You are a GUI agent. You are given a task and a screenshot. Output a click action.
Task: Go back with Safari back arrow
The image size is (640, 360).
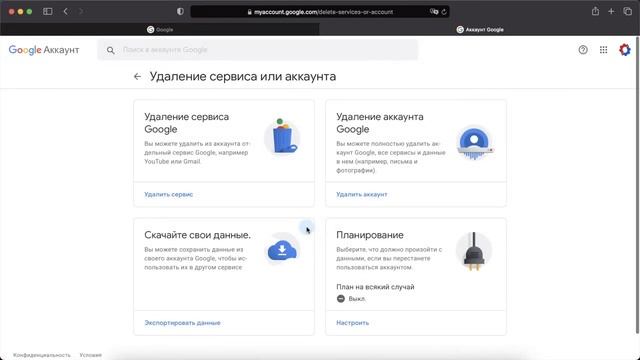65,11
